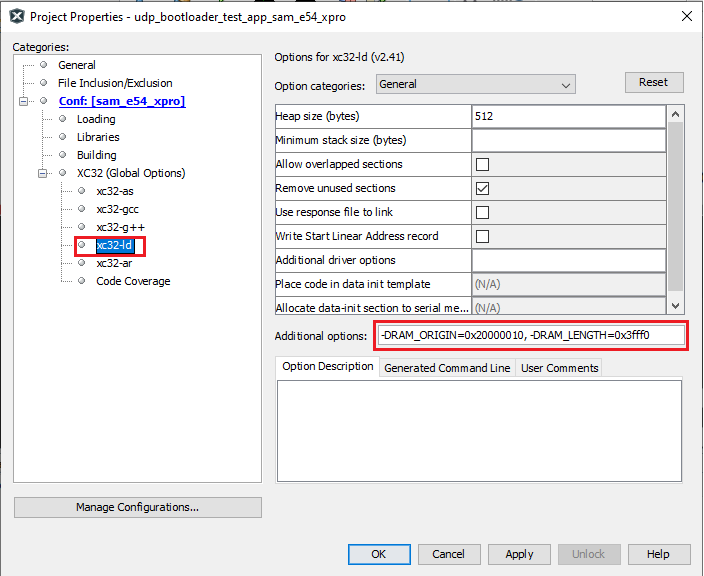Tick Write Start Linear Address record checkbox
The width and height of the screenshot is (704, 576).
click(482, 236)
